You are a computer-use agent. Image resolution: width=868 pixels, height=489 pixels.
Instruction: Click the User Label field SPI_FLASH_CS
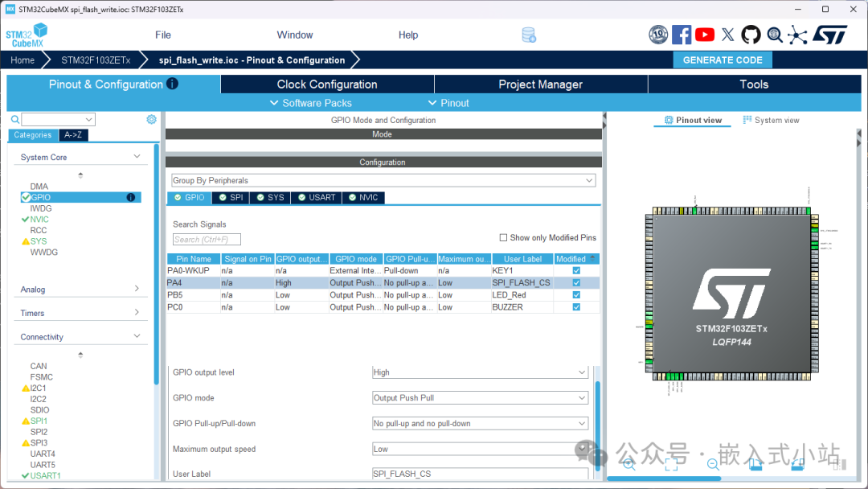479,474
